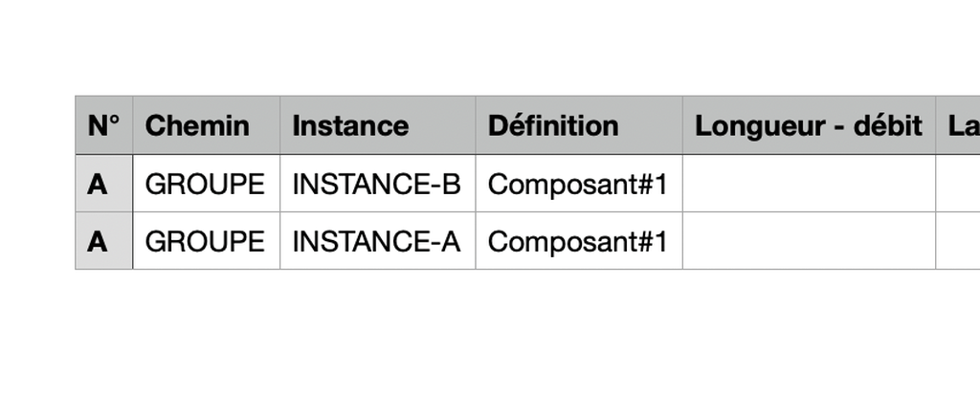Click Composant#1 in the INSTANCE-A row

point(579,240)
